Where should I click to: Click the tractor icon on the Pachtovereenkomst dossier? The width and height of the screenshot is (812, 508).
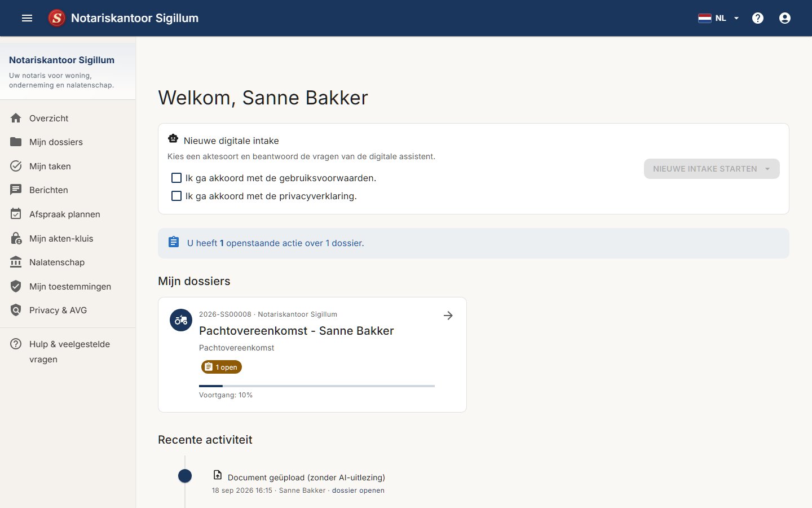click(x=181, y=320)
